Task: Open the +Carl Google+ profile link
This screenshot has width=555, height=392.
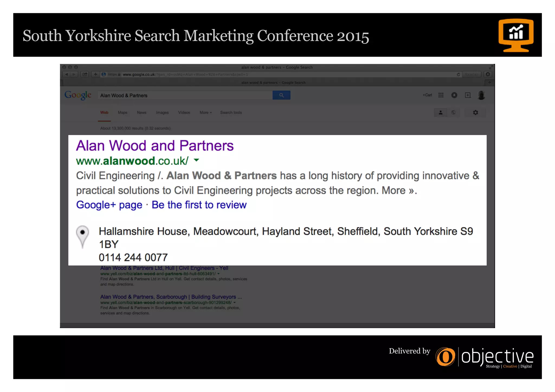Action: (427, 95)
